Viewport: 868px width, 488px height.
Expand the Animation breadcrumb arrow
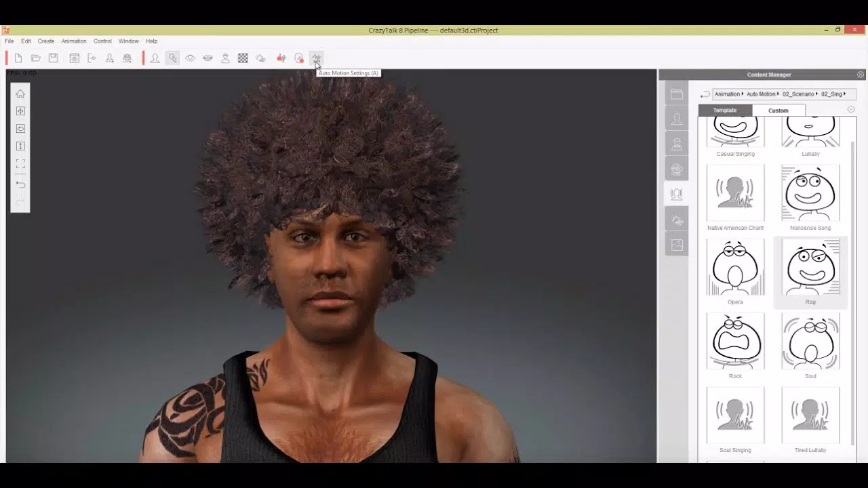click(743, 94)
